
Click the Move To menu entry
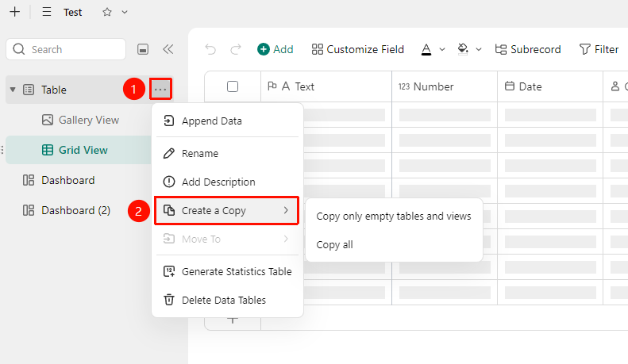pyautogui.click(x=227, y=239)
